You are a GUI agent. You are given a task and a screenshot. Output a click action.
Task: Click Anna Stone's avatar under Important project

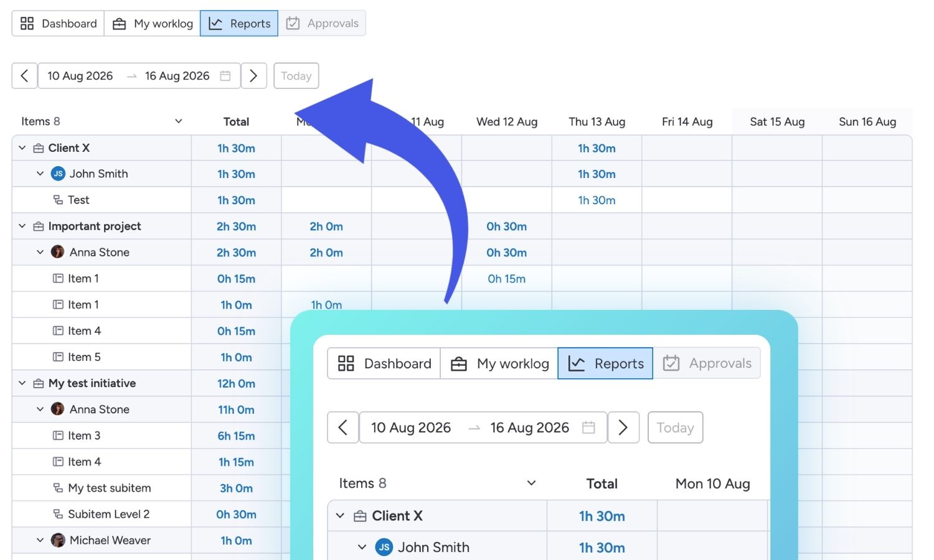click(x=58, y=252)
